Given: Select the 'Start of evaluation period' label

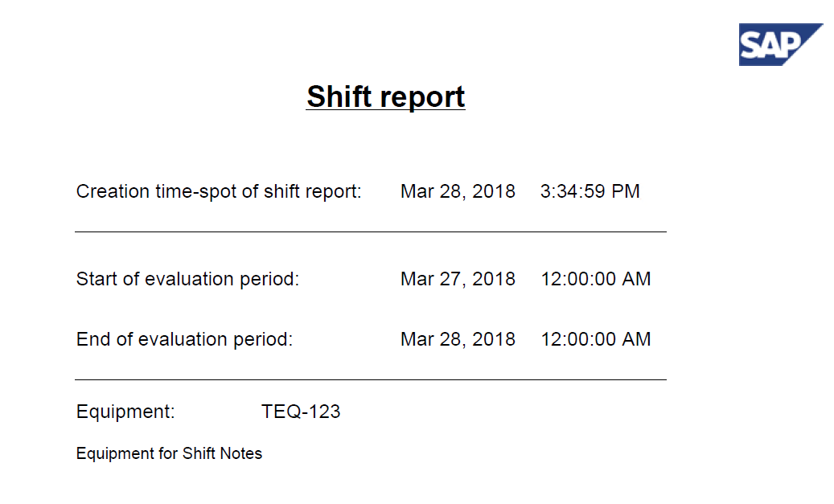Looking at the screenshot, I should [x=187, y=280].
